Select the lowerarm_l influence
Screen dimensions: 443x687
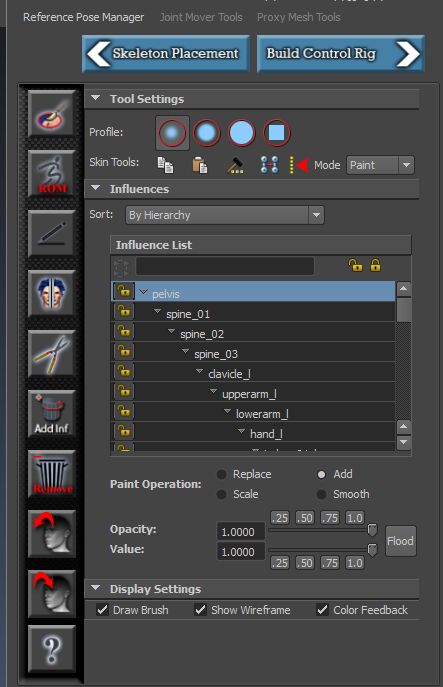tap(262, 414)
